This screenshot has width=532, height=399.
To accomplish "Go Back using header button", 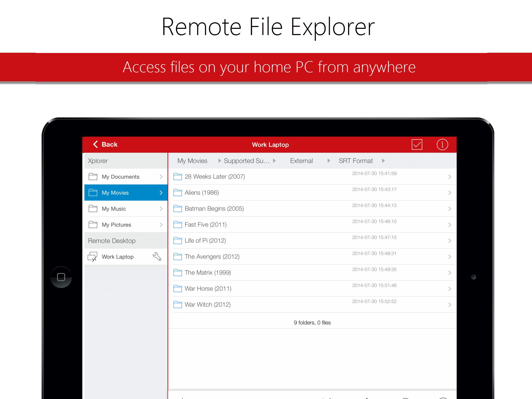I will pos(105,144).
